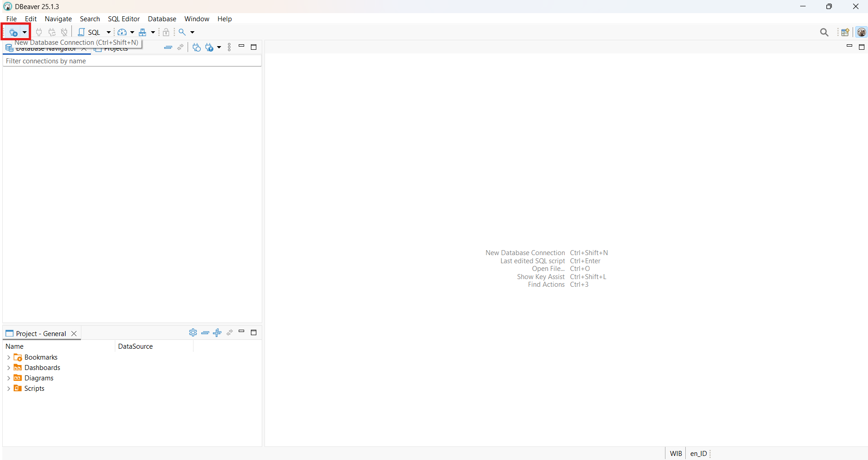Click the magnifier search tool in the toolbar

(182, 32)
